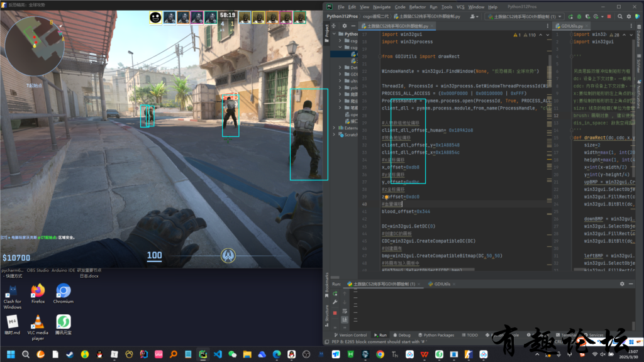Open the VLC media player desktop shortcut
Screen dimensions: 644x362
coord(38,327)
